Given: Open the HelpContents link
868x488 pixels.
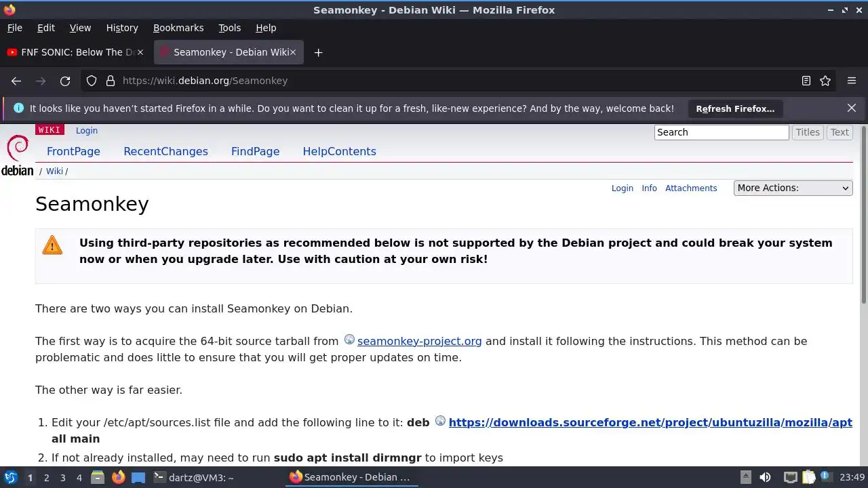Looking at the screenshot, I should [339, 151].
